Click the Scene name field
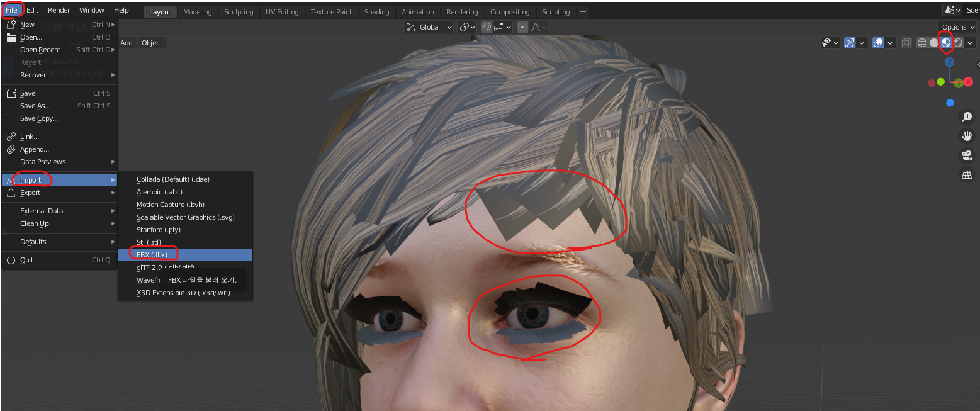The image size is (980, 411). [972, 10]
